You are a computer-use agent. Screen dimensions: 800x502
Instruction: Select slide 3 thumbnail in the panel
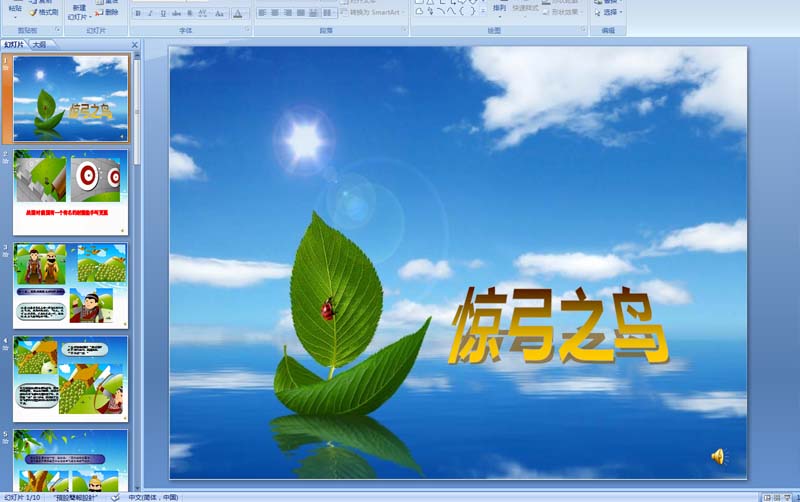(x=70, y=285)
